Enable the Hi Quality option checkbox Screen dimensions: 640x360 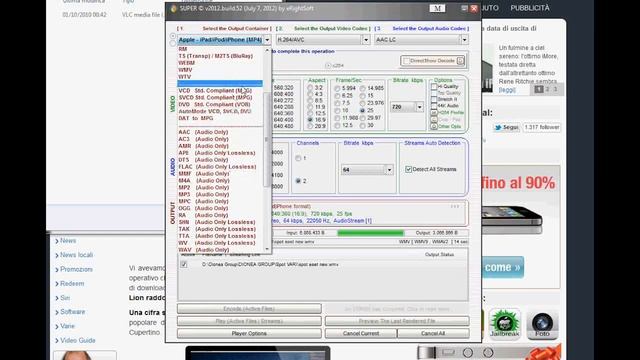434,87
